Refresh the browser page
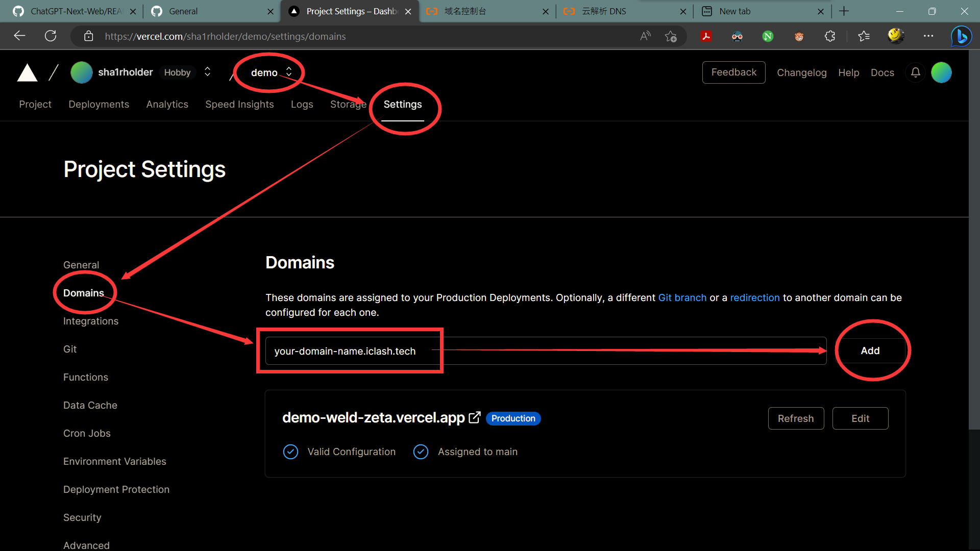 pos(51,36)
